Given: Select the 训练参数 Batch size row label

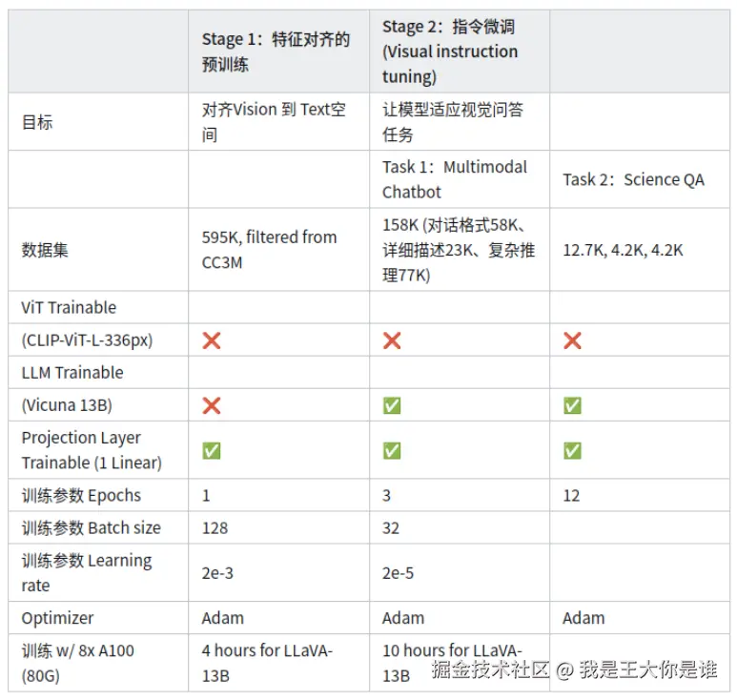Looking at the screenshot, I should [92, 528].
